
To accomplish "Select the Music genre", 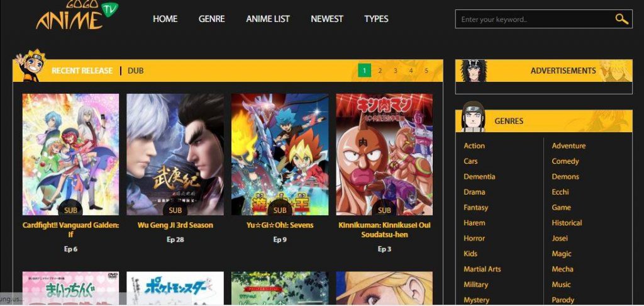I will [561, 285].
